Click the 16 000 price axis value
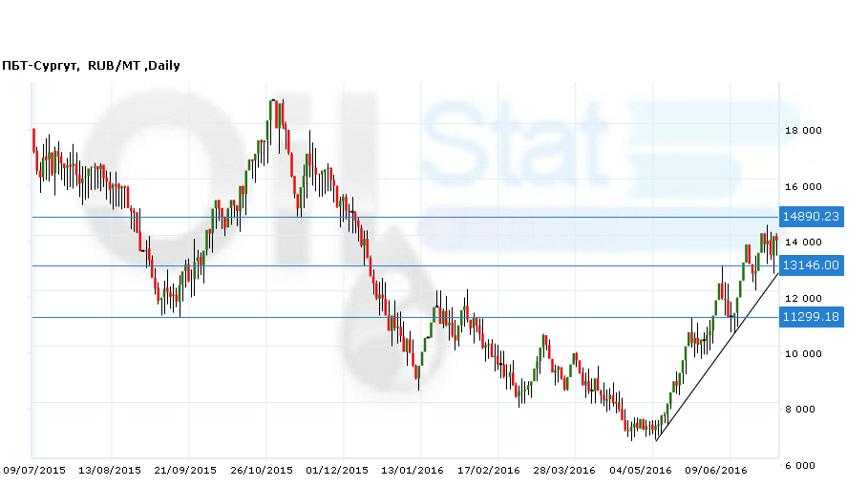This screenshot has height=486, width=868. 803,187
